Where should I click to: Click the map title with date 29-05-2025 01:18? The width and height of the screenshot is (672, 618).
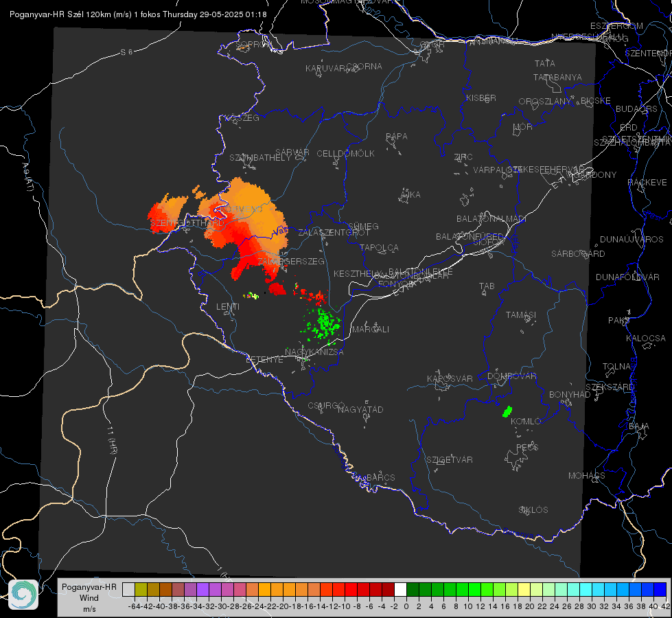[138, 14]
